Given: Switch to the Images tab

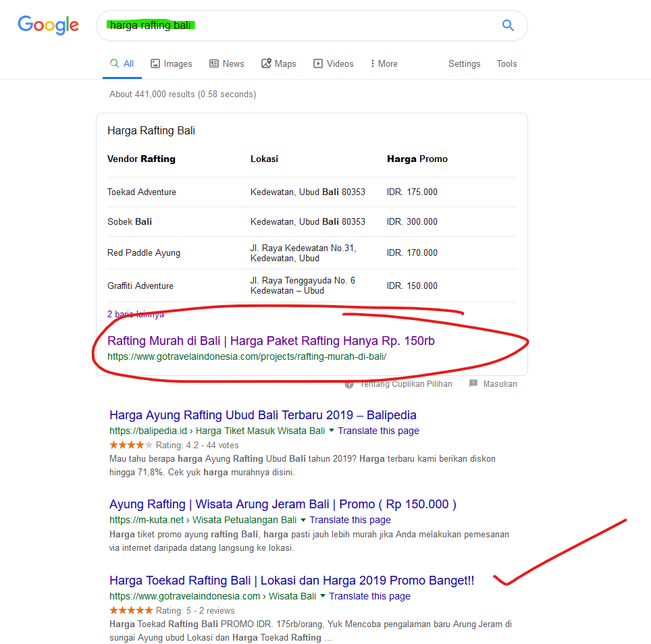Looking at the screenshot, I should click(x=172, y=63).
